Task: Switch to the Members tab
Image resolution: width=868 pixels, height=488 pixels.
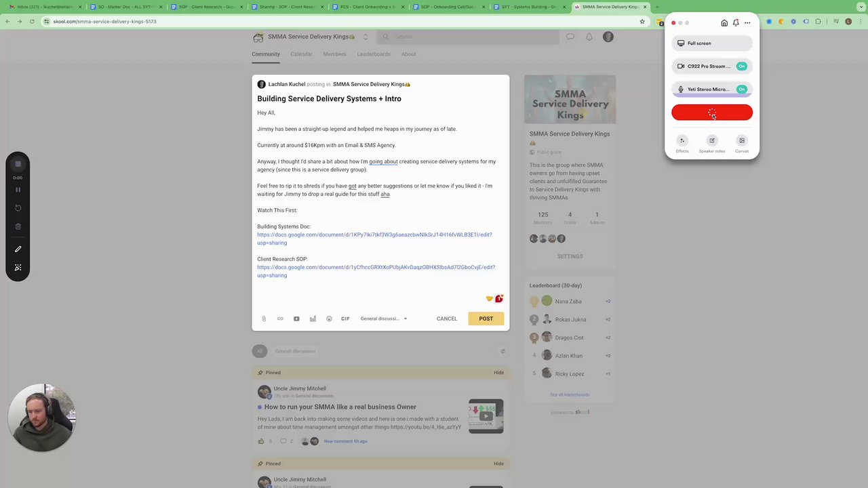Action: [334, 54]
